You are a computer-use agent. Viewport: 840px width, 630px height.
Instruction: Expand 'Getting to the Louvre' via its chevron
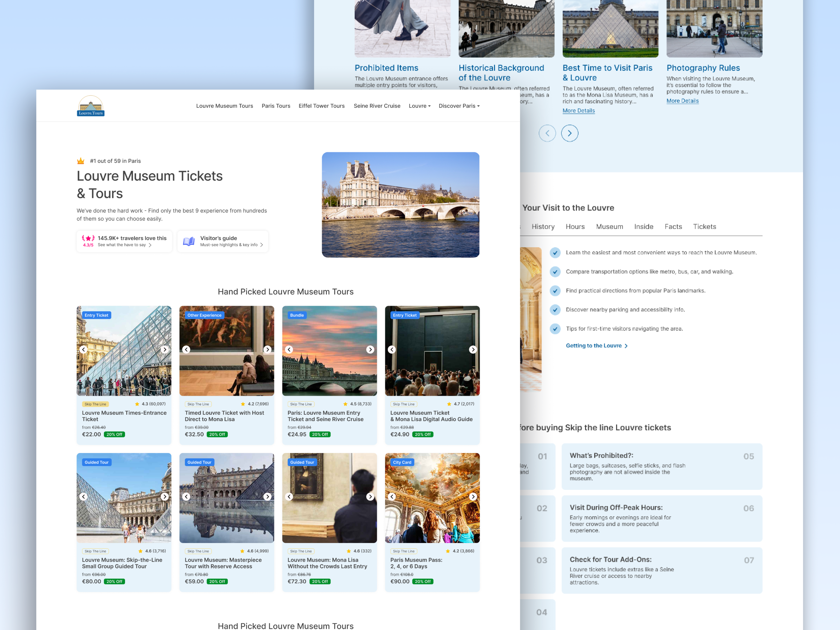pos(626,346)
